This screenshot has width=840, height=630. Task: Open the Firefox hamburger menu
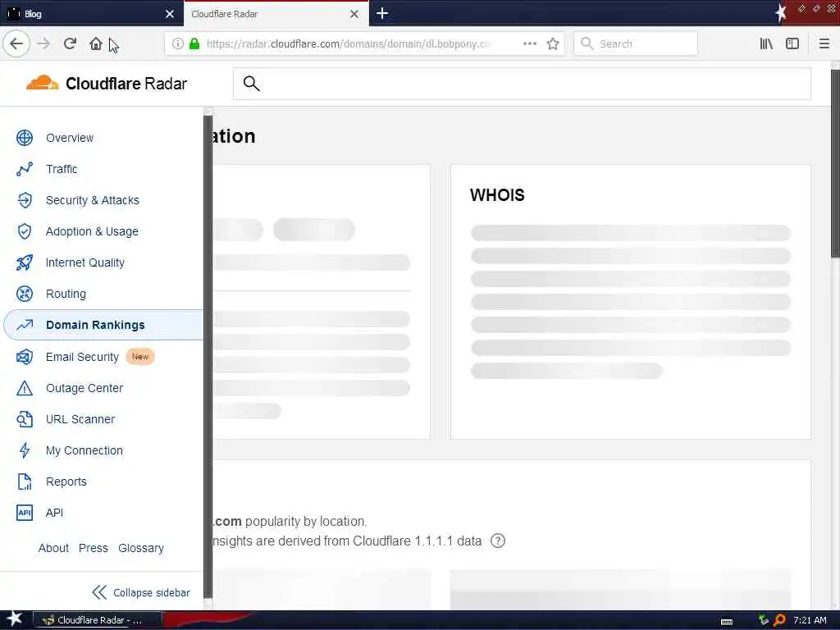point(824,43)
